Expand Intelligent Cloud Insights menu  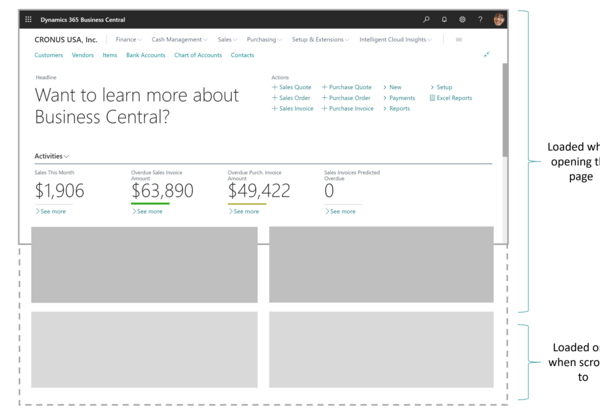(396, 39)
